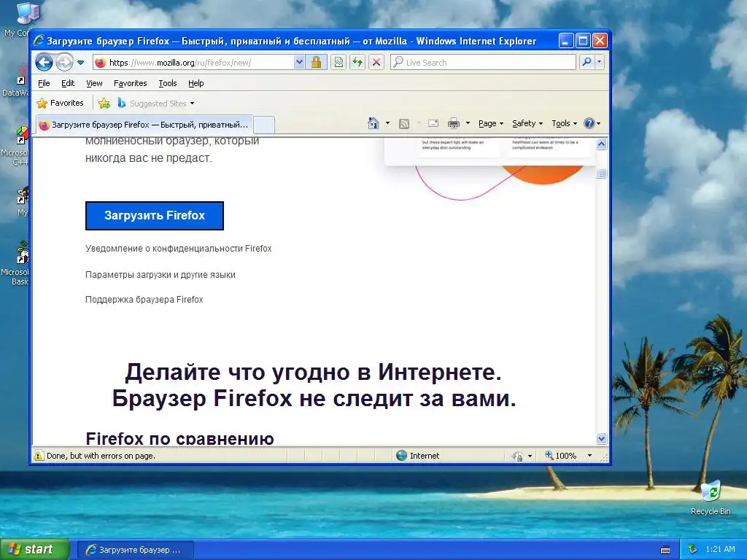The width and height of the screenshot is (747, 560).
Task: Open the Recycle Bin desktop icon
Action: click(711, 497)
